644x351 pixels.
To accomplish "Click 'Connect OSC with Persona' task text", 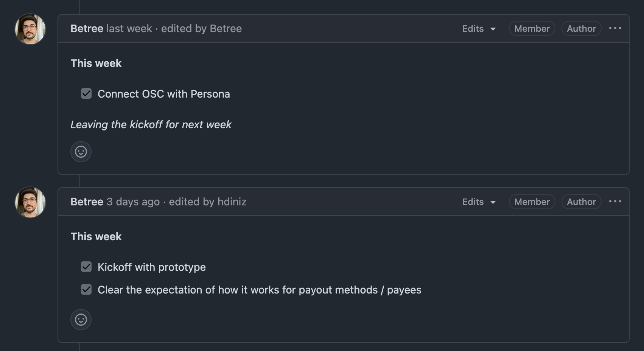I will click(163, 94).
